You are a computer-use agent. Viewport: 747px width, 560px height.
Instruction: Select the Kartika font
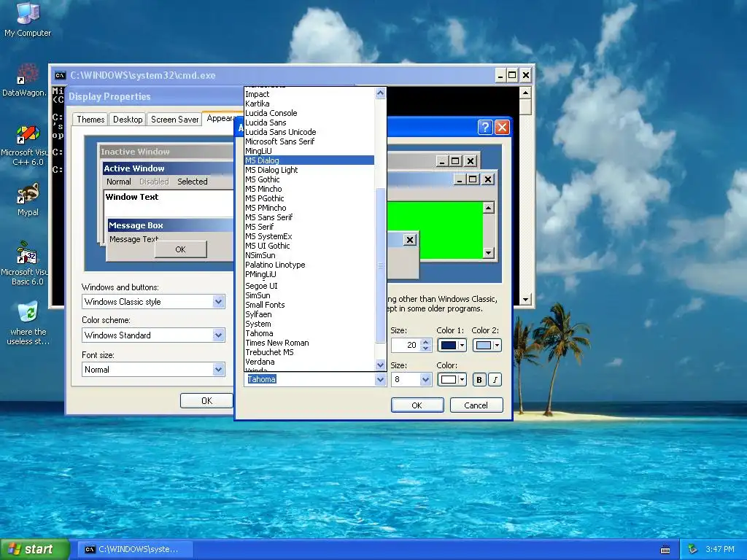(x=309, y=104)
